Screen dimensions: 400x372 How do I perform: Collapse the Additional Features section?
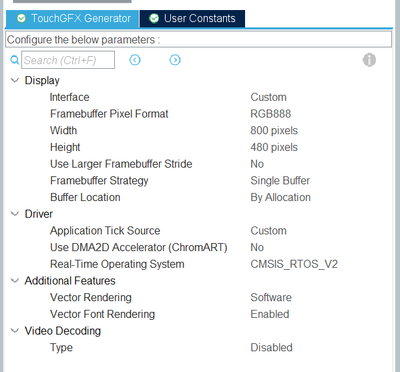[15, 280]
